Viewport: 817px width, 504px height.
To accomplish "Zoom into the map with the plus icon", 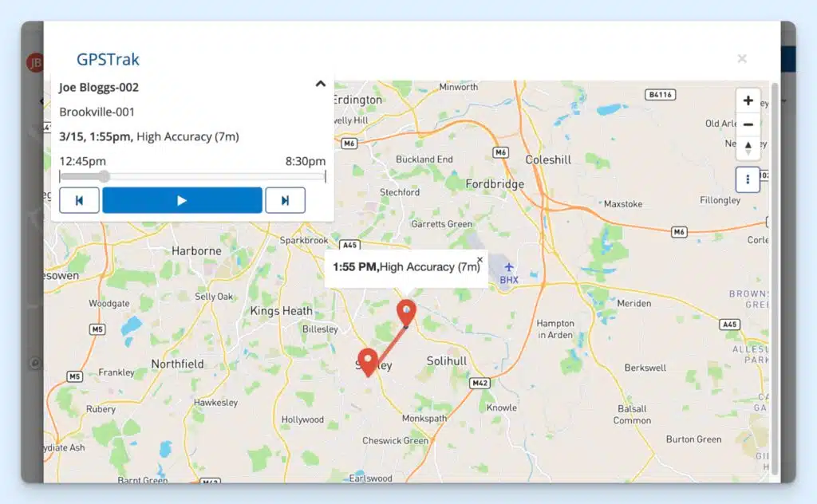I will [748, 100].
